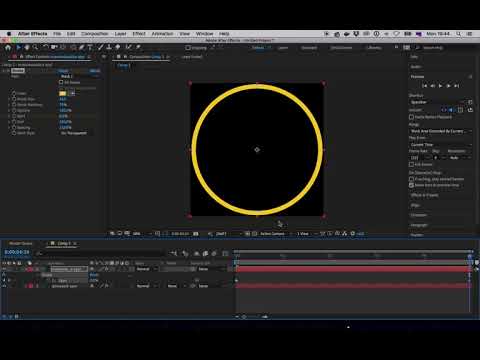This screenshot has height=360, width=480.
Task: Select the Rectangle shape tool
Action: pos(73,48)
